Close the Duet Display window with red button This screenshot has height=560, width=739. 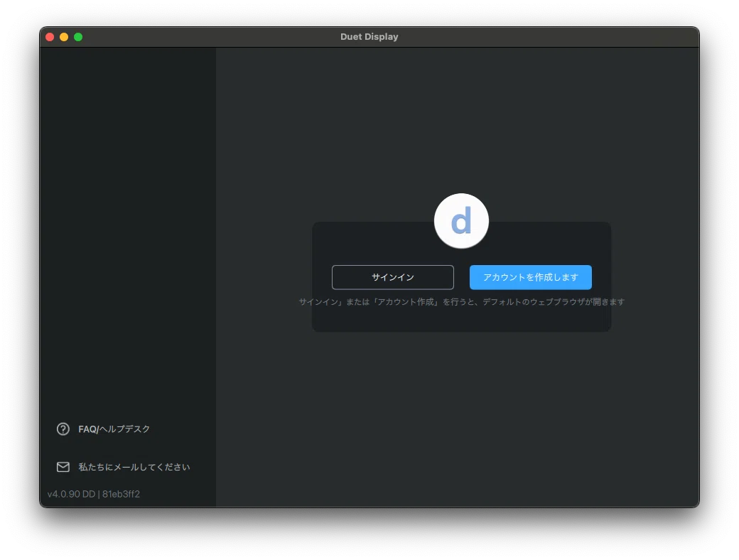(50, 37)
